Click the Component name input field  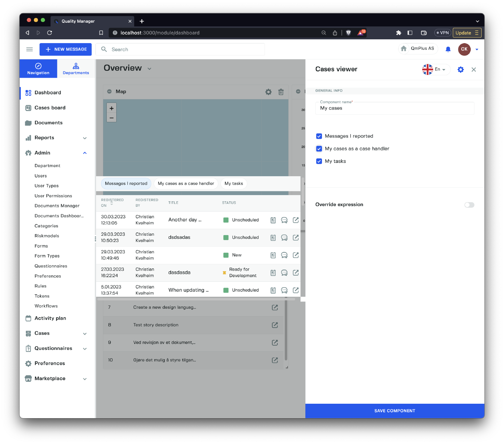pyautogui.click(x=394, y=108)
